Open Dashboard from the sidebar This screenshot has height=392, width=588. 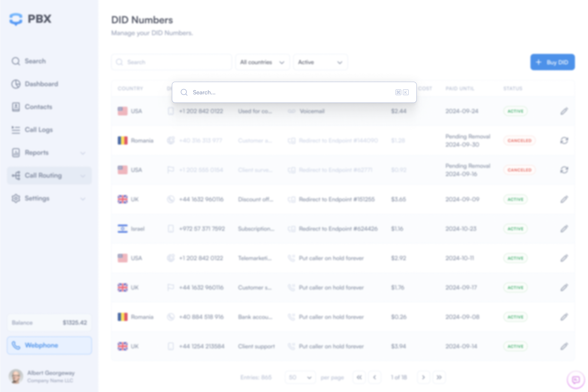(x=41, y=84)
